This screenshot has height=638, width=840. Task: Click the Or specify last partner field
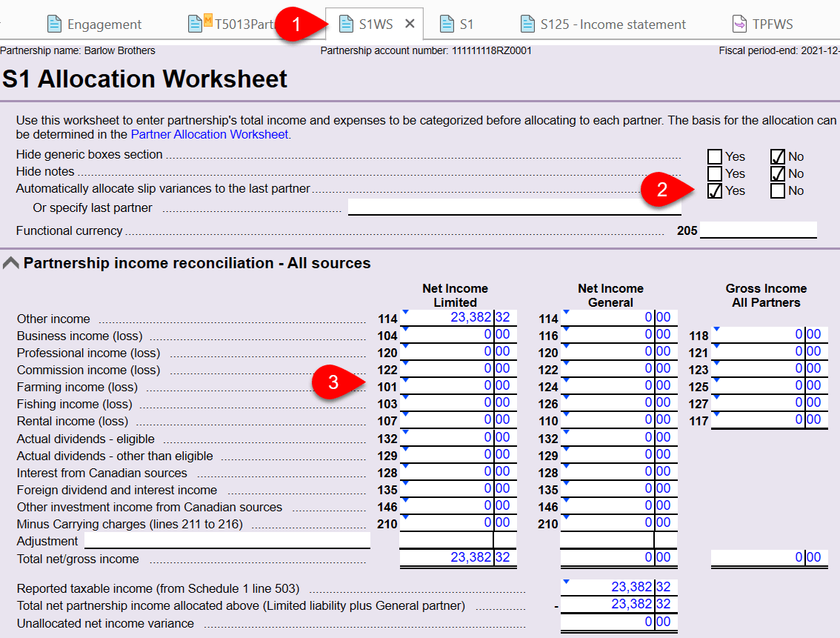(x=514, y=207)
